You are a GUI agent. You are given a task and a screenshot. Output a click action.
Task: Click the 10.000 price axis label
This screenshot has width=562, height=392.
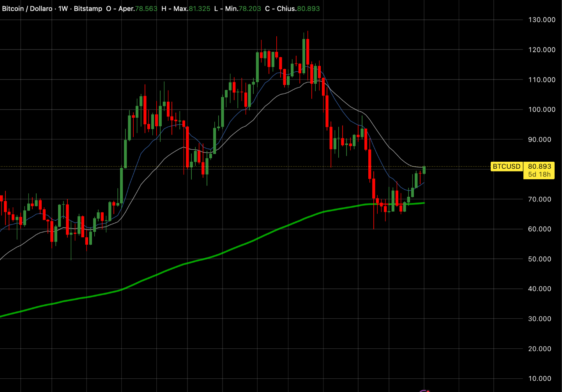click(x=540, y=379)
